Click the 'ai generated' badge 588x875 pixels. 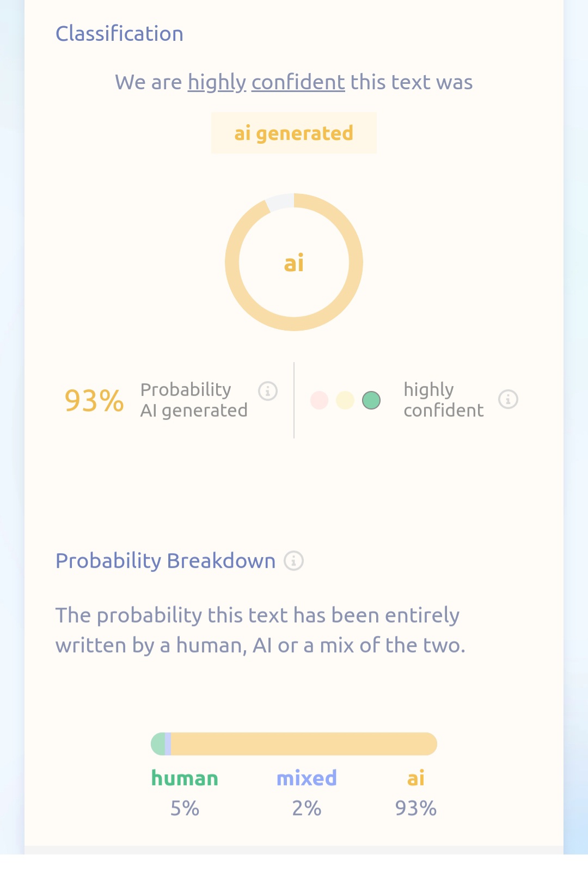[x=294, y=133]
